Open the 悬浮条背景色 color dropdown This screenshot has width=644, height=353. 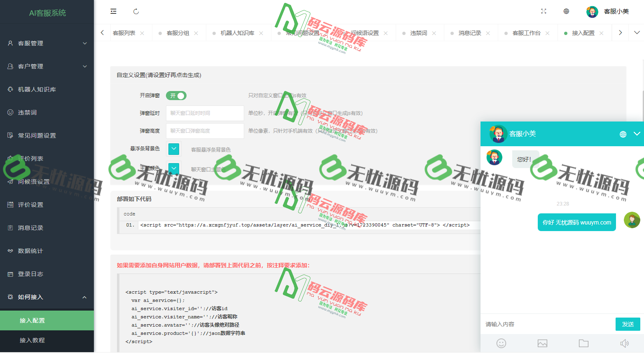click(x=173, y=149)
